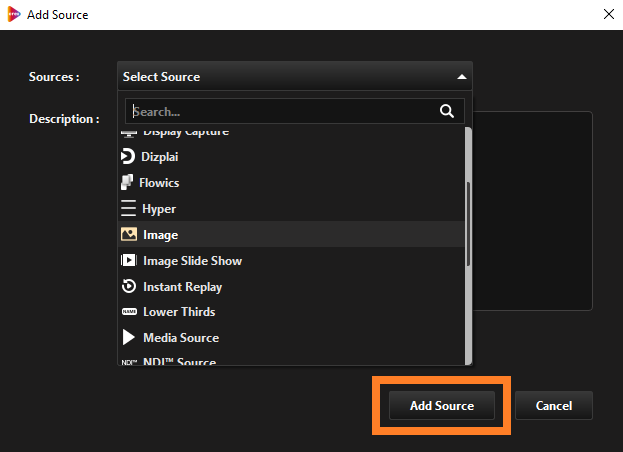623x452 pixels.
Task: Pick Instant Replay from list
Action: (x=291, y=286)
